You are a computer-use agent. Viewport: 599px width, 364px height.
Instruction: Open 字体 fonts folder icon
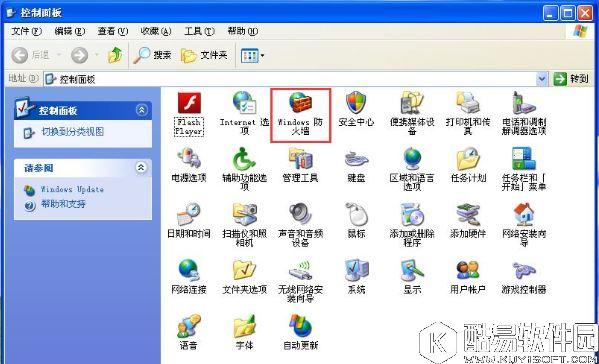[244, 325]
